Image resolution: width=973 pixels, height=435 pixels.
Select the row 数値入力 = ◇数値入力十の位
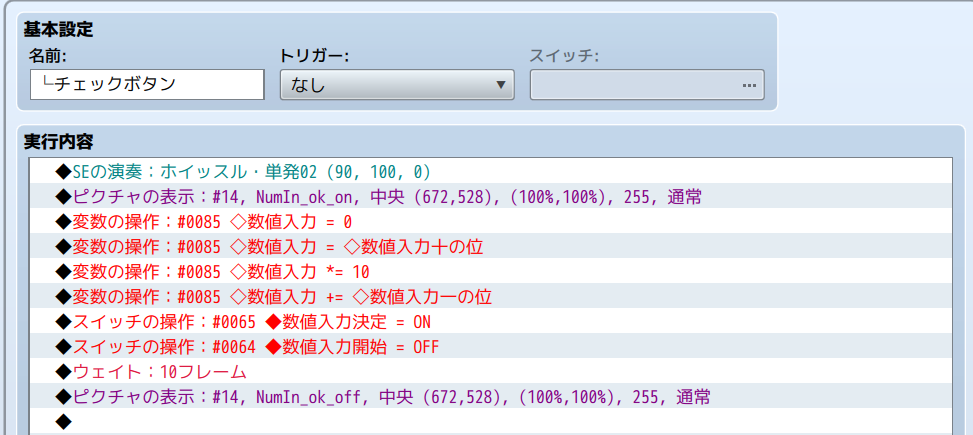point(491,246)
